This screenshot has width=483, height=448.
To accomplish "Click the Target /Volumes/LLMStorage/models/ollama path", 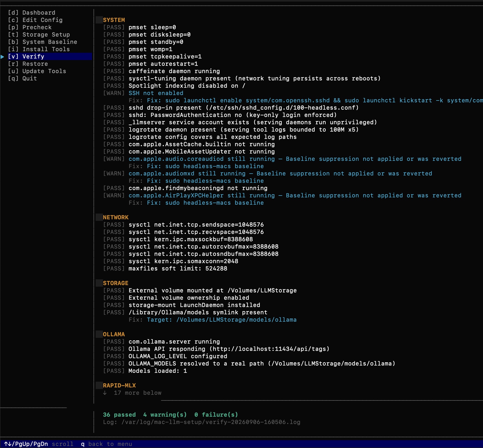I will tap(222, 320).
